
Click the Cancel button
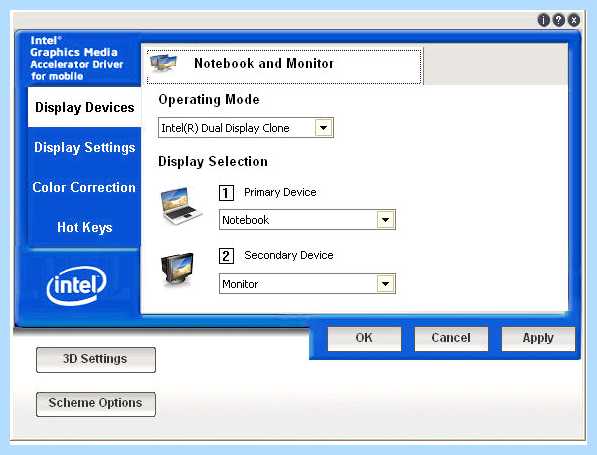tap(451, 338)
